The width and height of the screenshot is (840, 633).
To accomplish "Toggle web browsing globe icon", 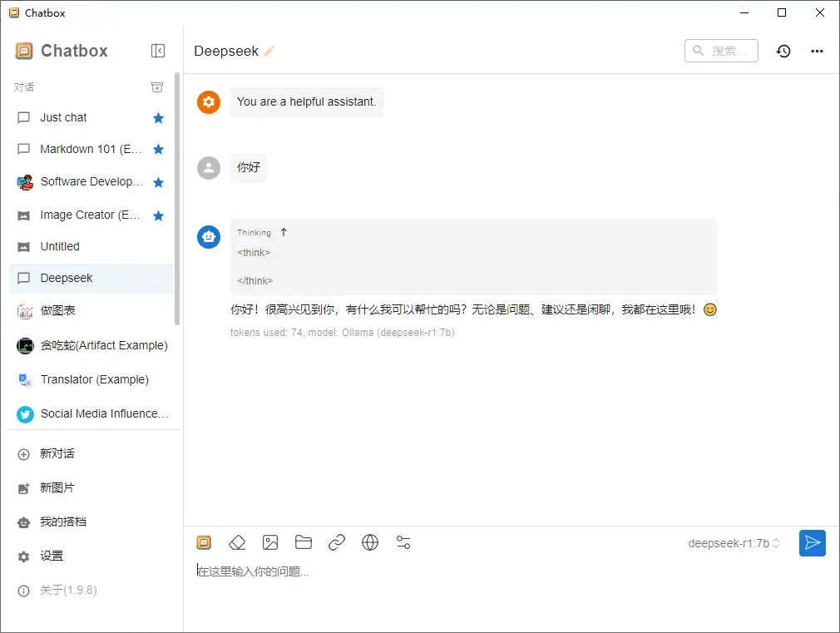I will coord(369,543).
